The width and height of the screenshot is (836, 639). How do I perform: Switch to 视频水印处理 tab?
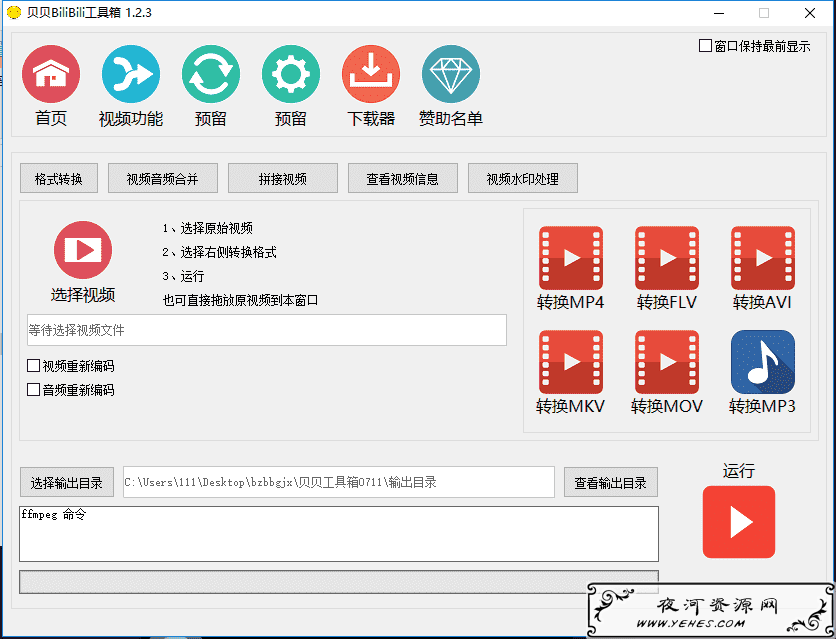click(x=522, y=178)
